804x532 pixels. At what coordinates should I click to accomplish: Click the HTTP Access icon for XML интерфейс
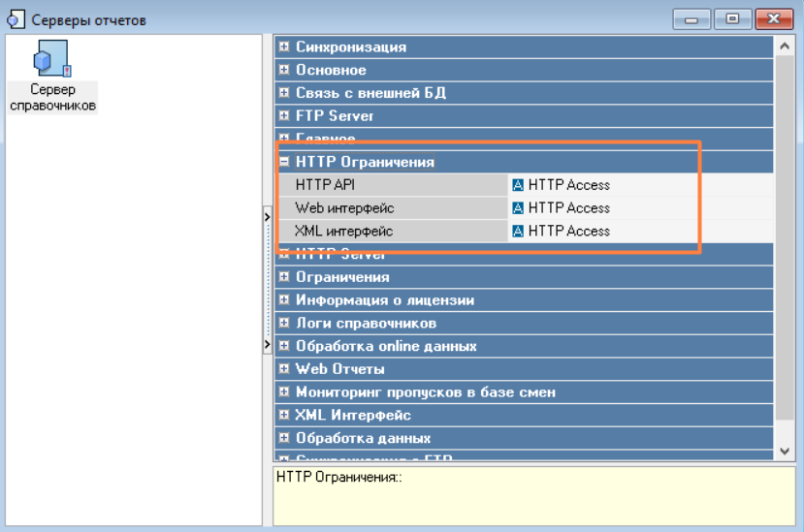click(518, 232)
